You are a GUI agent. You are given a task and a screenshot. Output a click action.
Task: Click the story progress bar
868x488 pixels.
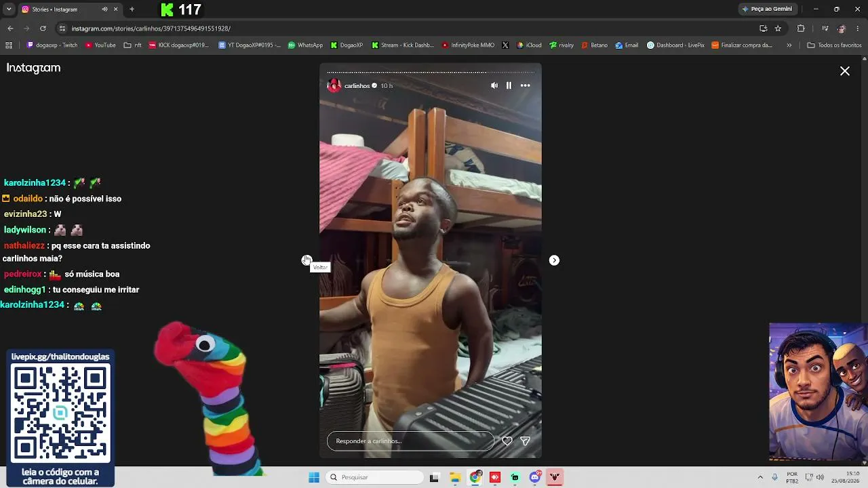[x=431, y=72]
